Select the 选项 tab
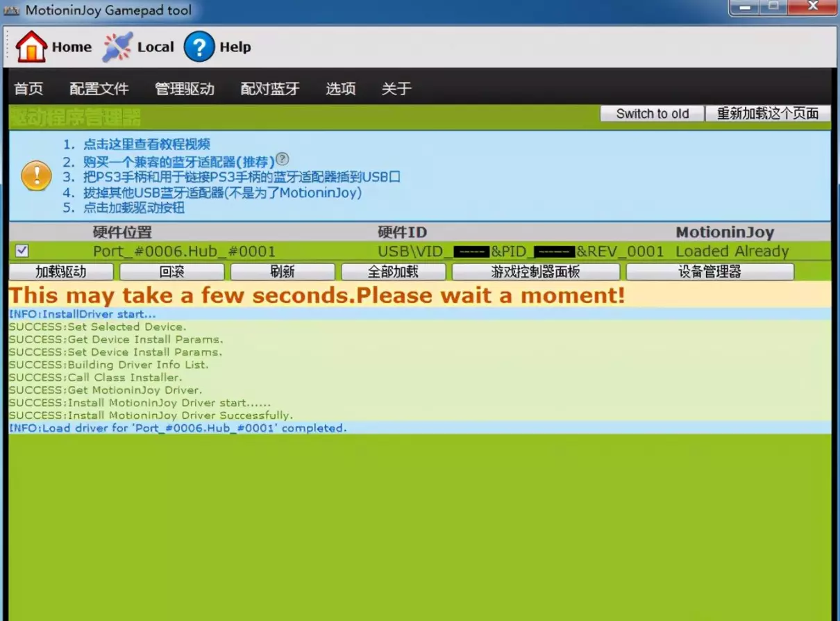The height and width of the screenshot is (621, 840). tap(341, 88)
